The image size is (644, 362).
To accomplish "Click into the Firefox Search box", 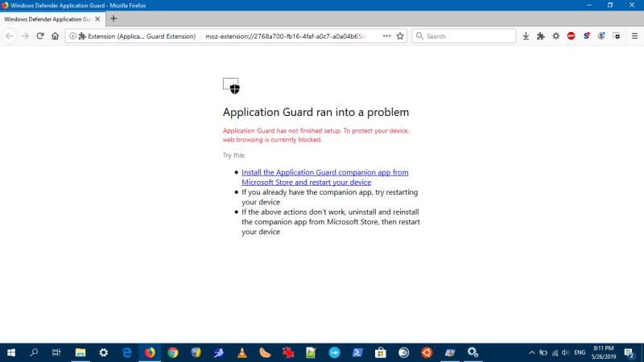I will [464, 36].
